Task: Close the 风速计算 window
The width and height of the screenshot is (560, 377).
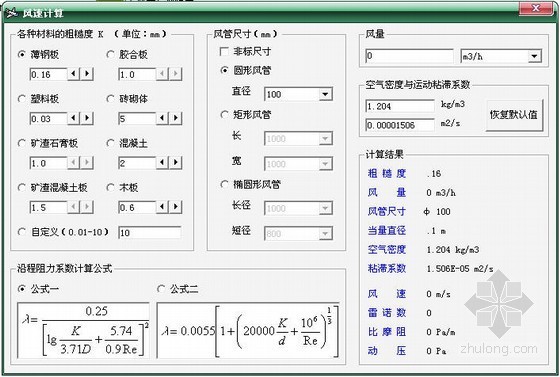Action: click(536, 9)
